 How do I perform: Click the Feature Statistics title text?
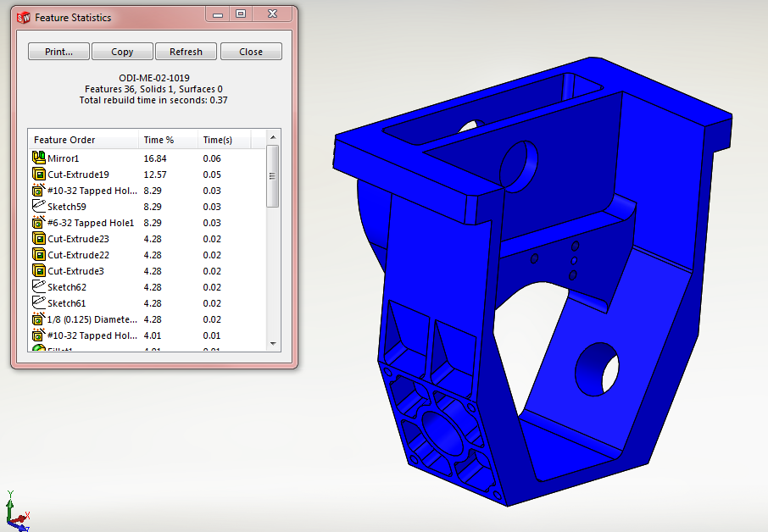pyautogui.click(x=73, y=18)
